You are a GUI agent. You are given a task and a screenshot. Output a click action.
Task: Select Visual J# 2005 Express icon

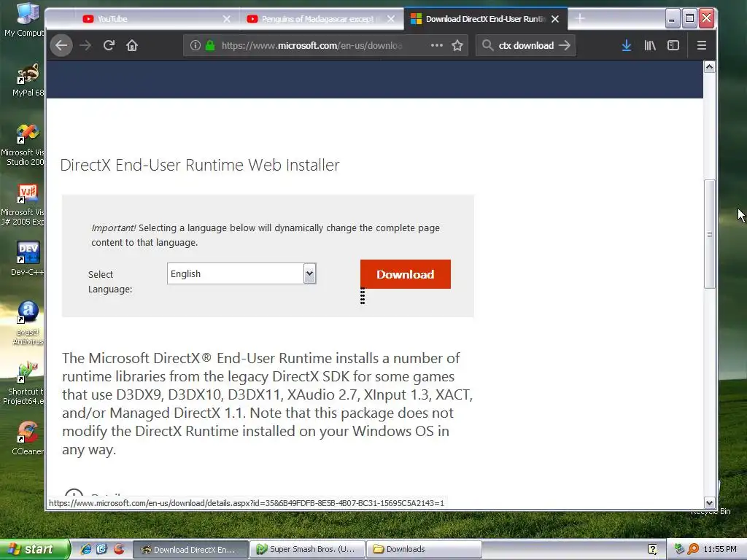[x=24, y=204]
